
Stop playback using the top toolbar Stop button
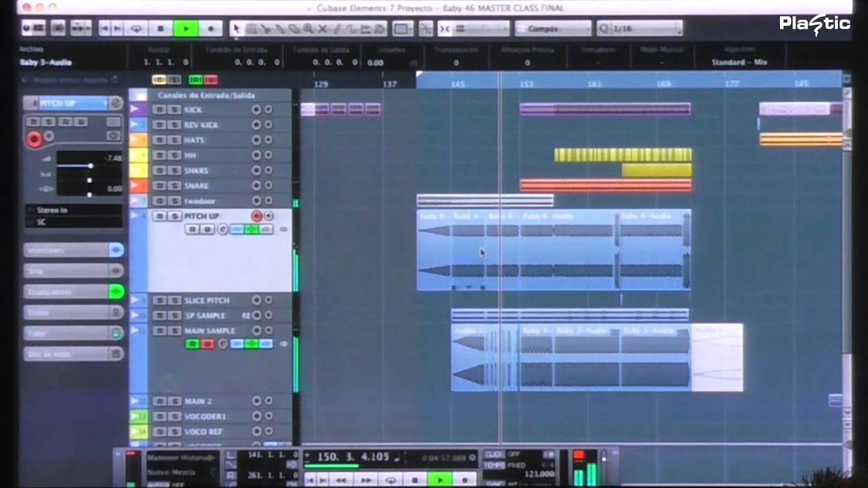point(161,28)
